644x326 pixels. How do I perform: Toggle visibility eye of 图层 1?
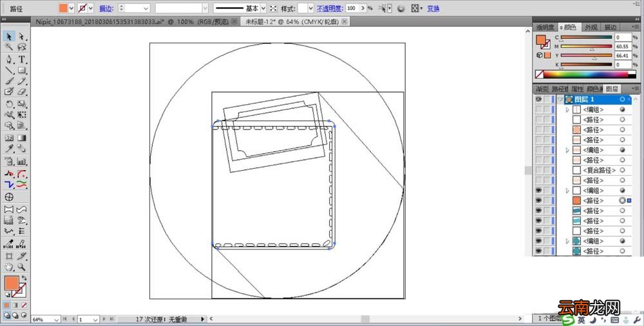[x=538, y=99]
